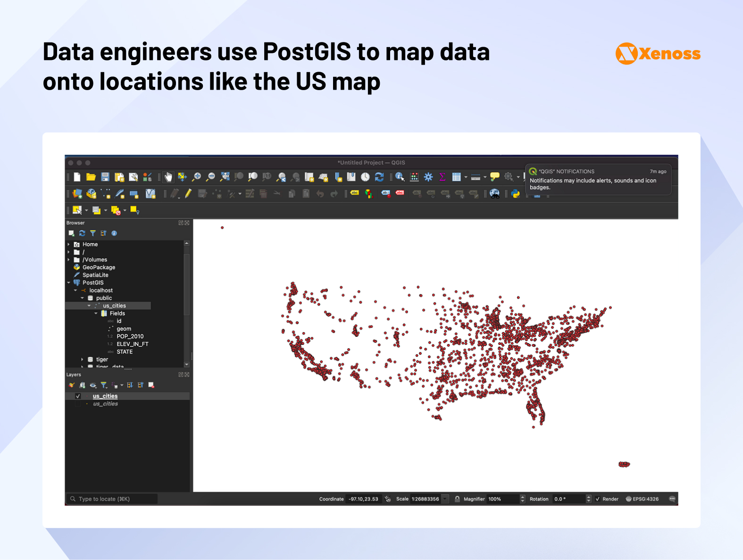Open the Data Source Manager icon

click(x=77, y=193)
